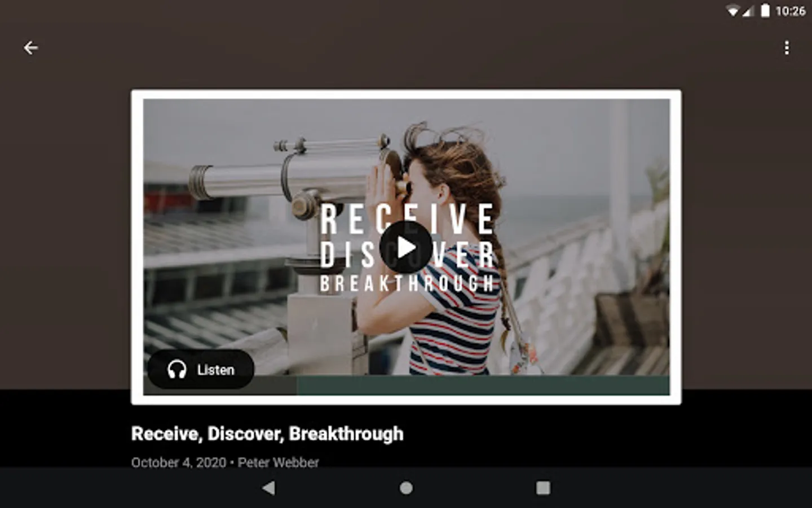Tap the Listen audio button

pos(201,370)
